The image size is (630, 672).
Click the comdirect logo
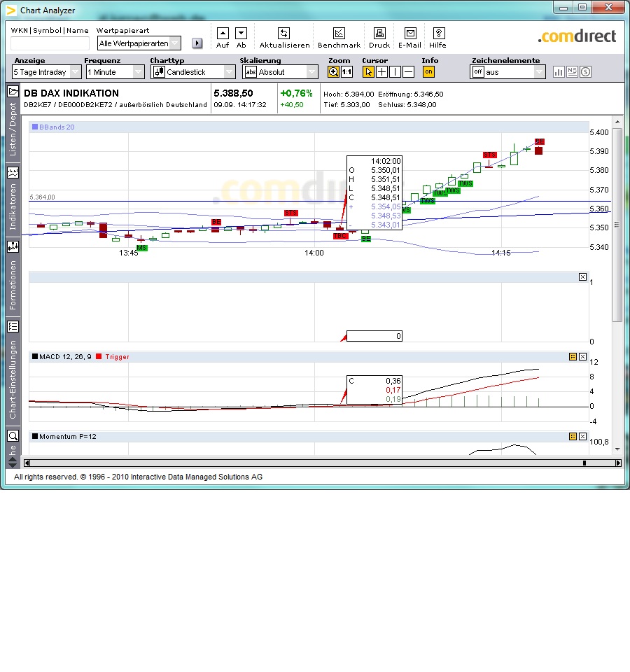point(577,36)
